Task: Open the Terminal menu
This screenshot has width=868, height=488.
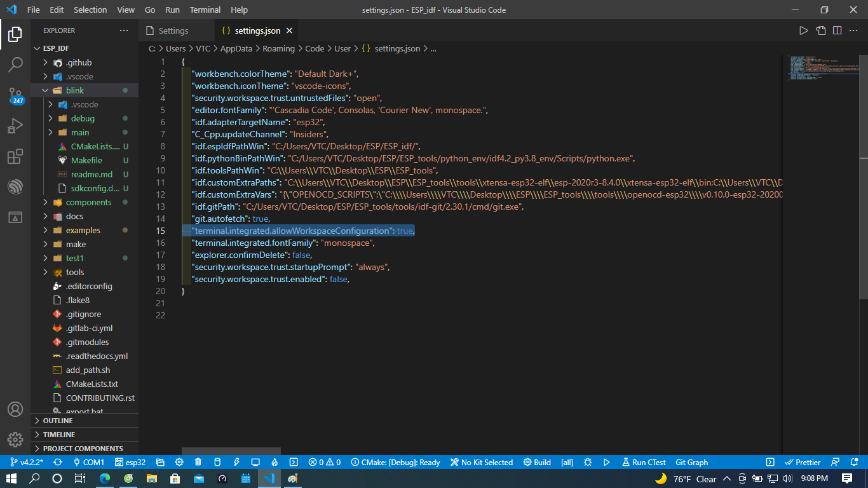Action: click(205, 10)
